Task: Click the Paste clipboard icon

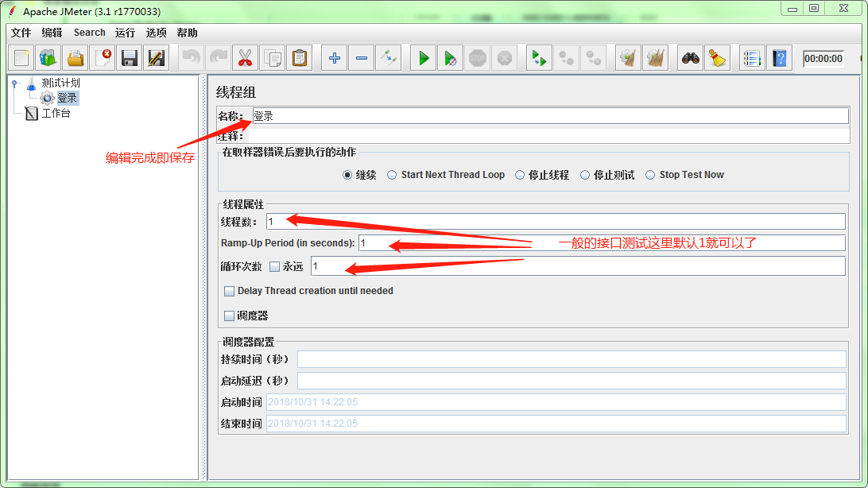Action: coord(300,58)
